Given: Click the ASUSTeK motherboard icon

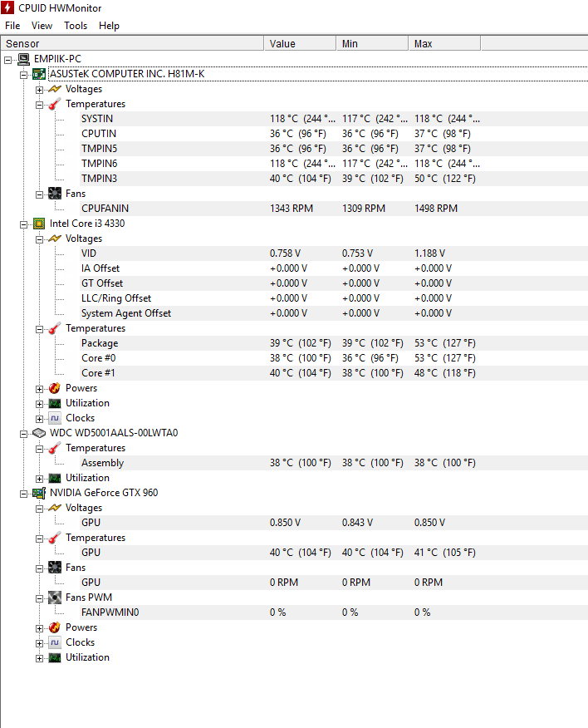Looking at the screenshot, I should point(39,74).
